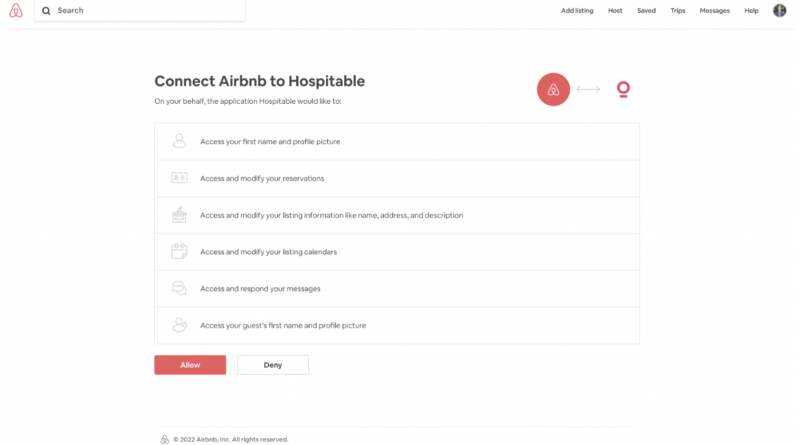This screenshot has width=800, height=445.
Task: Open the Saved page
Action: point(646,11)
